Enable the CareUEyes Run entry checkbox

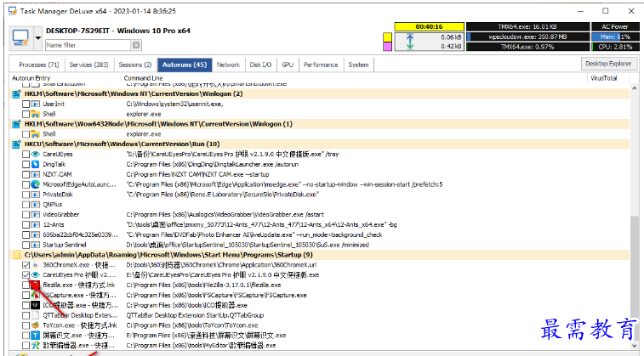pyautogui.click(x=26, y=155)
